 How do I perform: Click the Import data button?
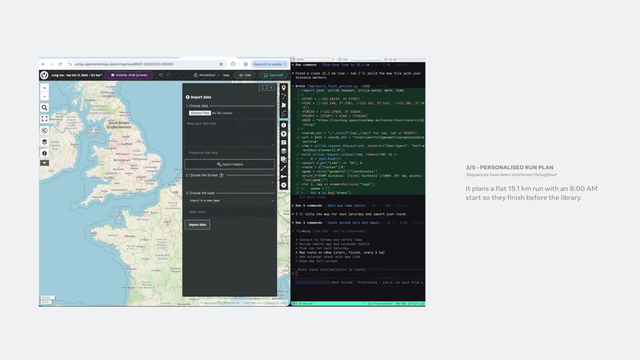(198, 224)
